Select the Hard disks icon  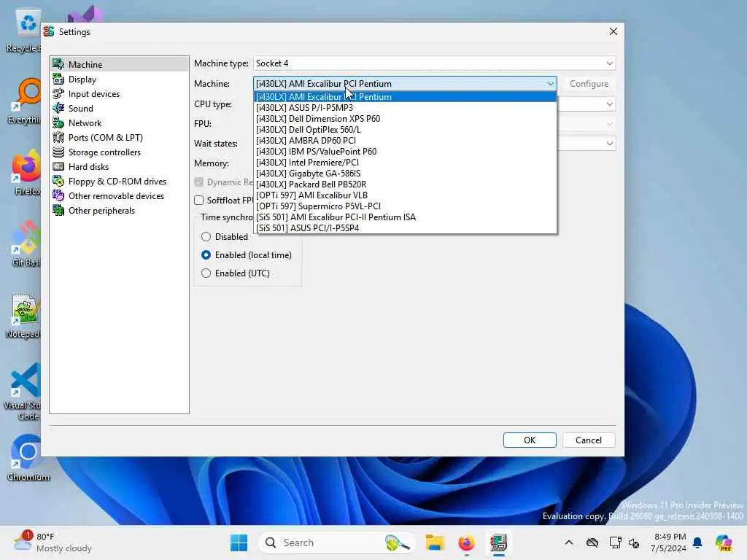click(x=58, y=167)
